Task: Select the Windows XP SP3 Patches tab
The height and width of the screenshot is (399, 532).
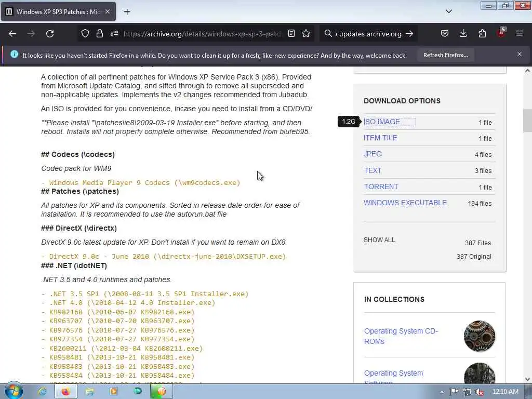Action: tap(58, 11)
